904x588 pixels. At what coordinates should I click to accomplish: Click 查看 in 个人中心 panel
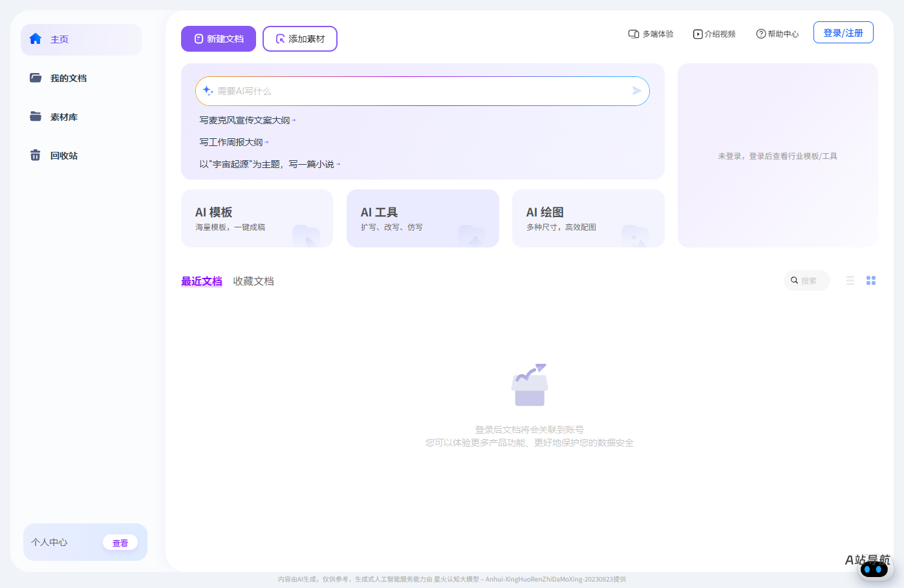tap(120, 543)
